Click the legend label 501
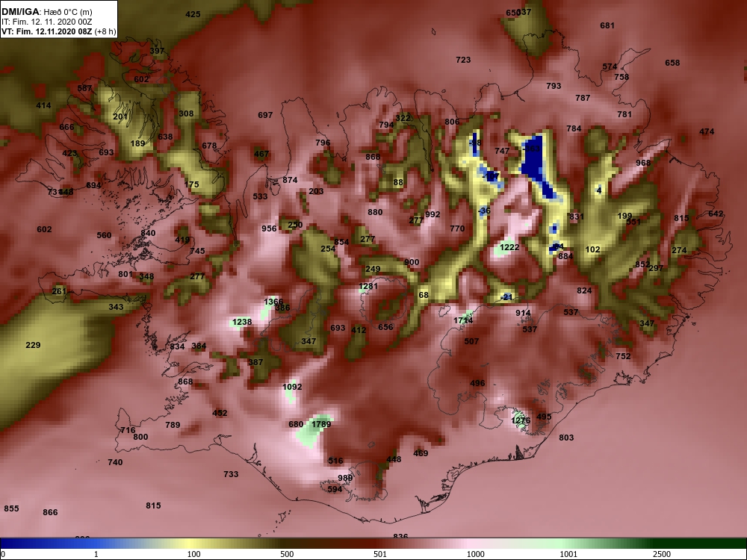Image resolution: width=747 pixels, height=560 pixels. (x=380, y=554)
